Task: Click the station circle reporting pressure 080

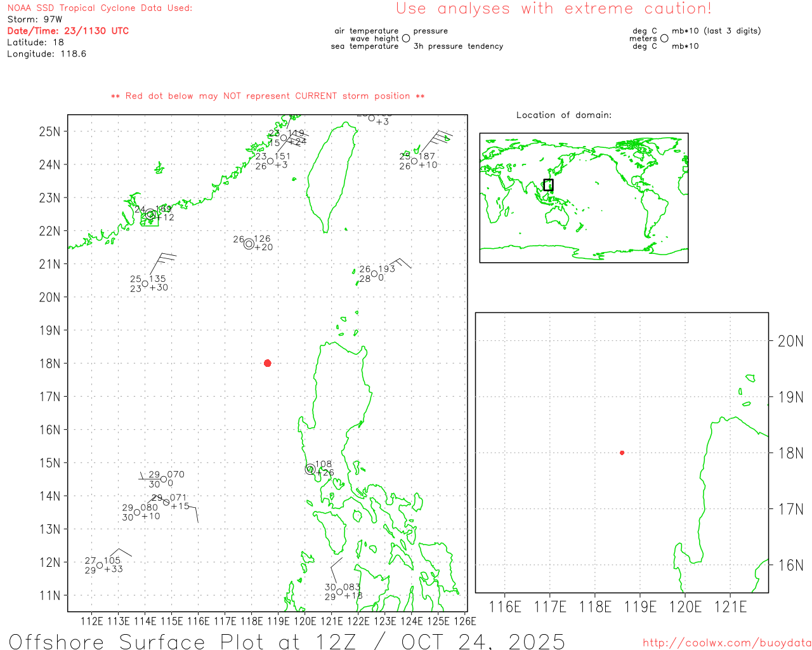Action: (x=137, y=512)
